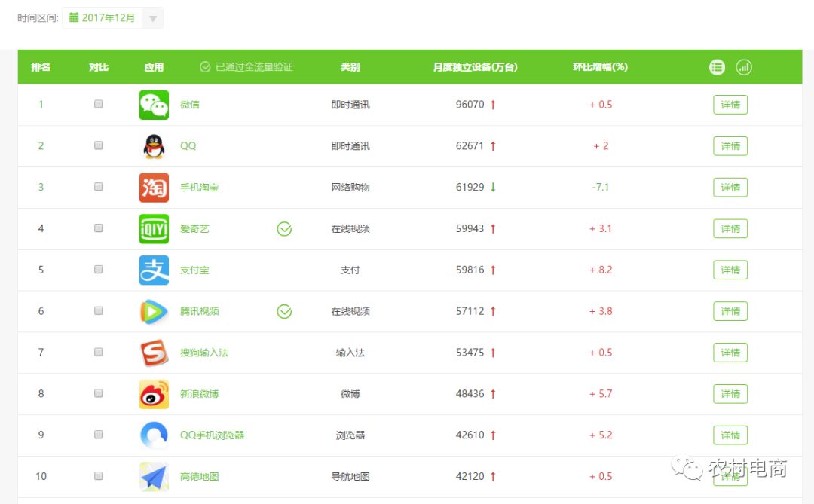Check the compare box for 微信
This screenshot has height=504, width=814.
(x=99, y=105)
